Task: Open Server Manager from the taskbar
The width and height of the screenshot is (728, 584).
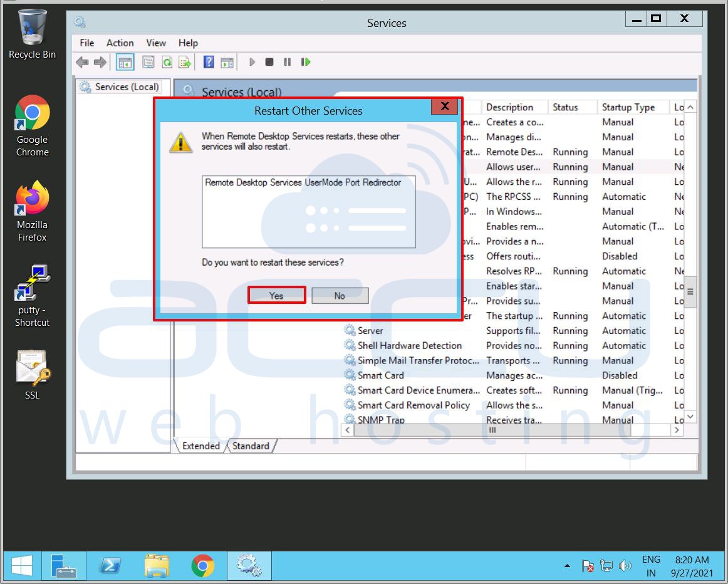Action: [64, 566]
